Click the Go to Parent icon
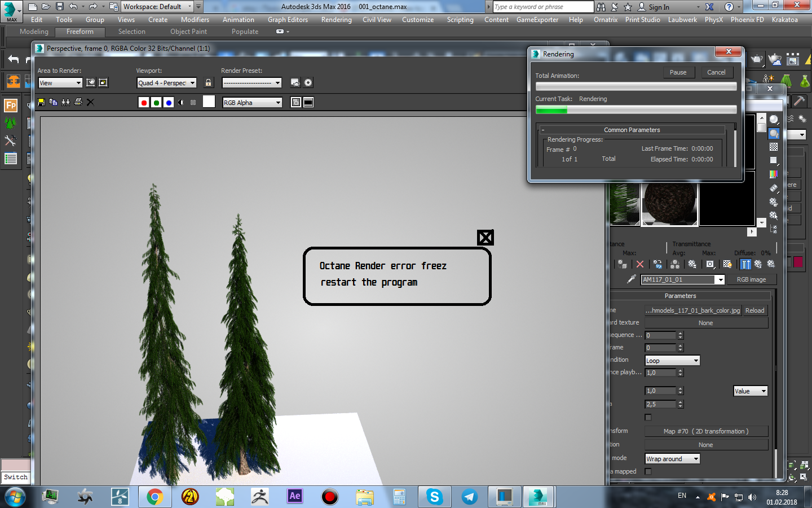The image size is (812, 508). click(x=758, y=264)
